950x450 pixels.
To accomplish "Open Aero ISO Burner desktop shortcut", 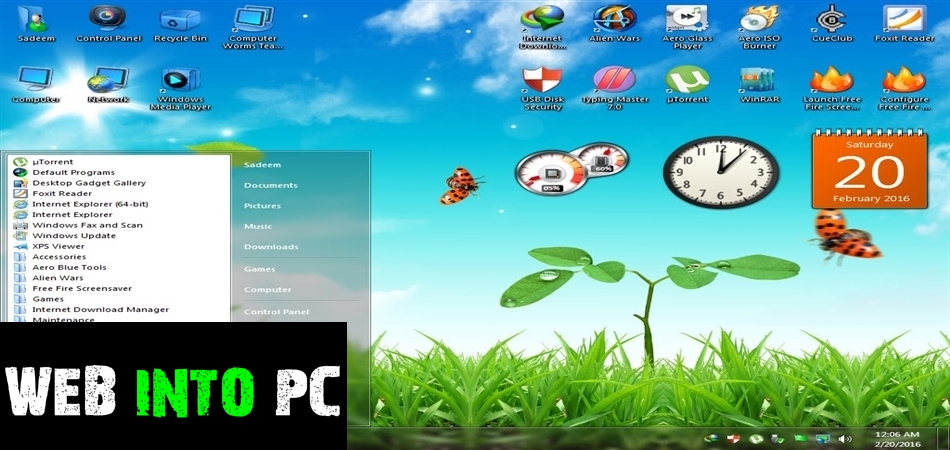I will (x=759, y=27).
